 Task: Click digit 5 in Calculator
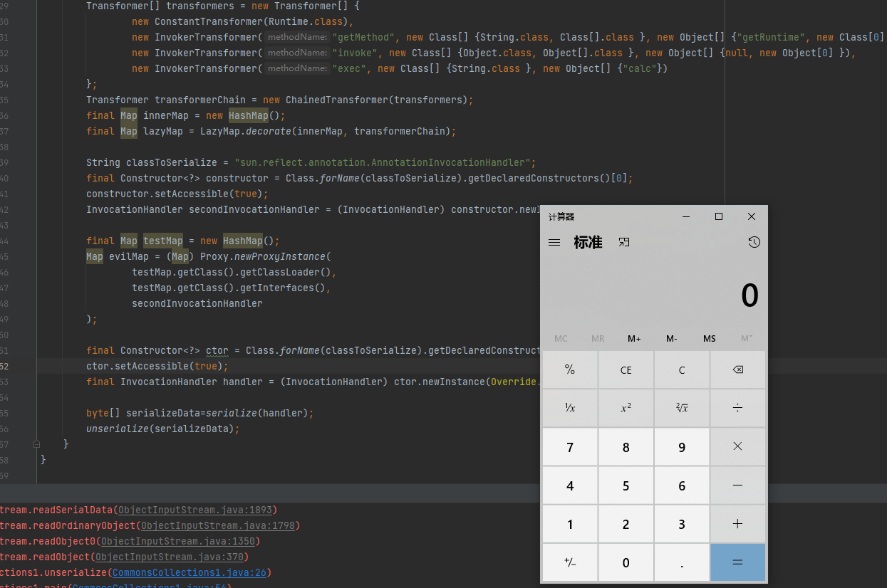coord(626,485)
